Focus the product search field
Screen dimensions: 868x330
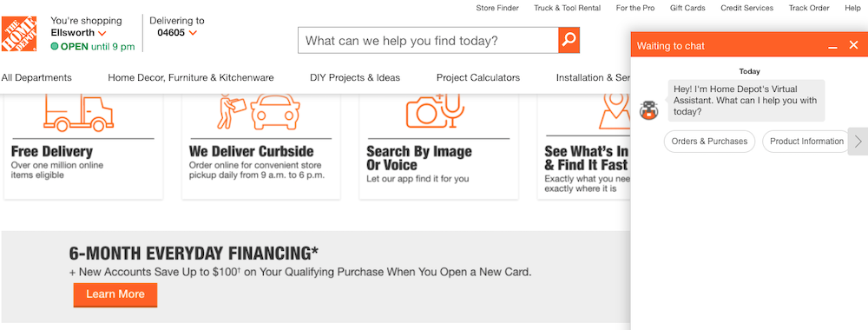(428, 41)
